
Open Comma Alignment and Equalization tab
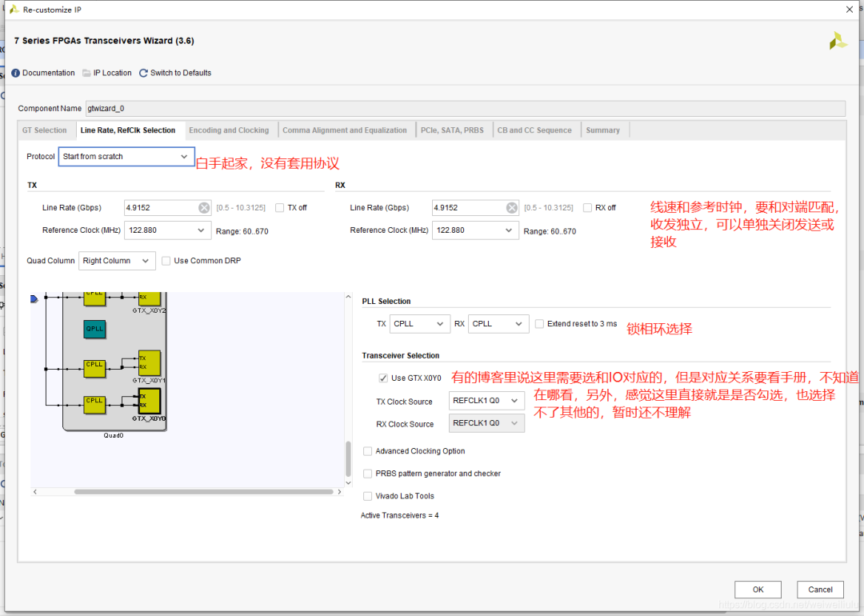click(345, 130)
